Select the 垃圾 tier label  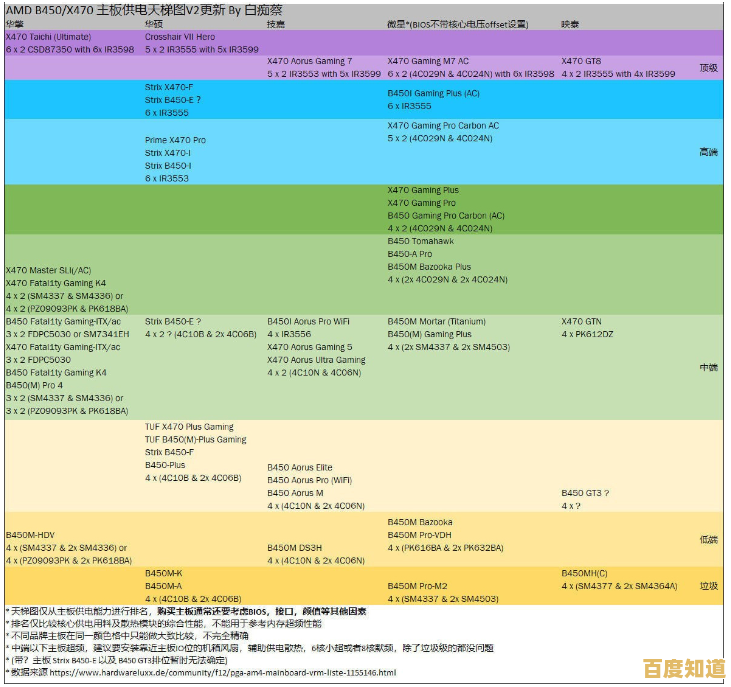tap(708, 586)
